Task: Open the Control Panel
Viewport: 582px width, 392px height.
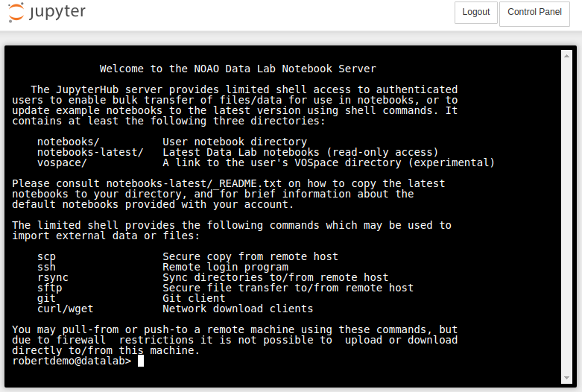Action: pyautogui.click(x=534, y=13)
